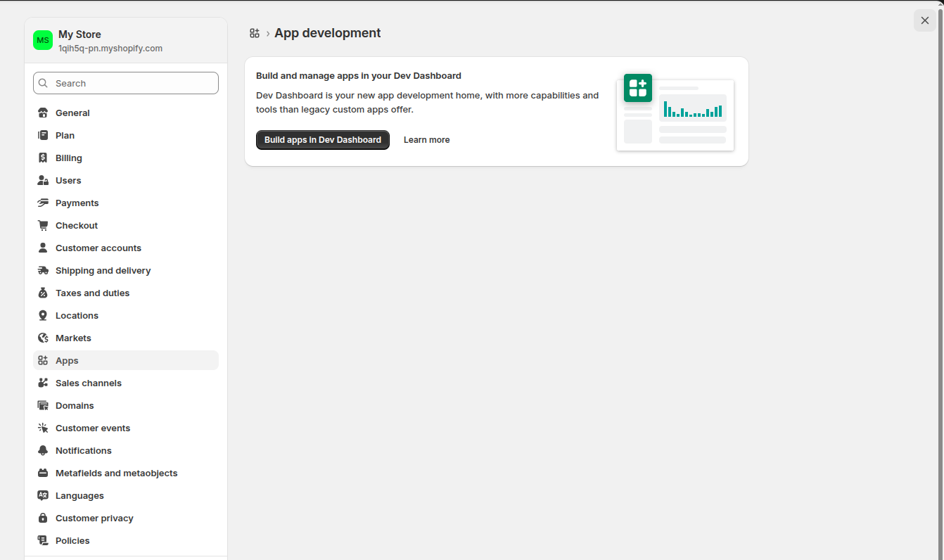The width and height of the screenshot is (944, 560).
Task: Click the Billing dollar receipt icon
Action: 43,158
